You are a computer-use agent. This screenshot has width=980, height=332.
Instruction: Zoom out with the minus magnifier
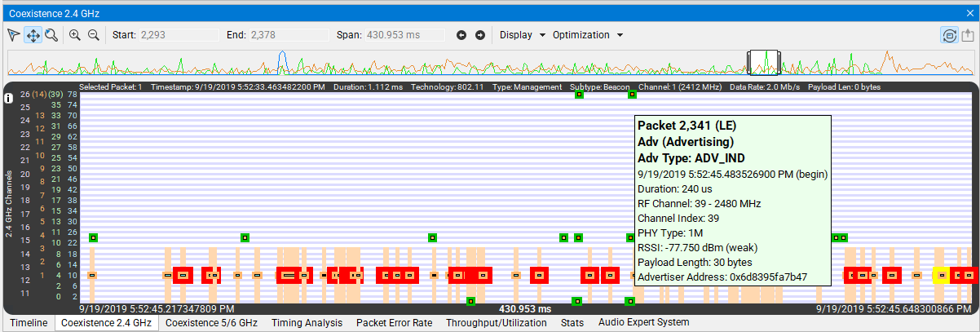point(94,35)
